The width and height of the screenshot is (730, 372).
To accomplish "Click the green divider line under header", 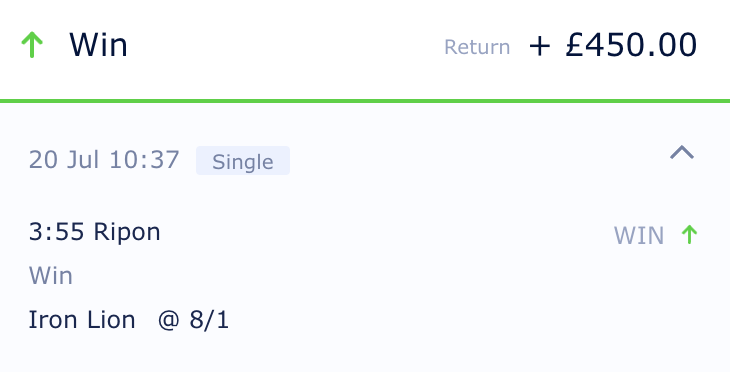I will point(365,101).
